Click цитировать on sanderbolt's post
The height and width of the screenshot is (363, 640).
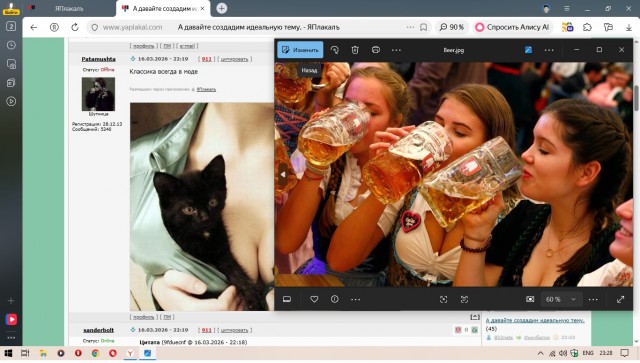coord(234,330)
